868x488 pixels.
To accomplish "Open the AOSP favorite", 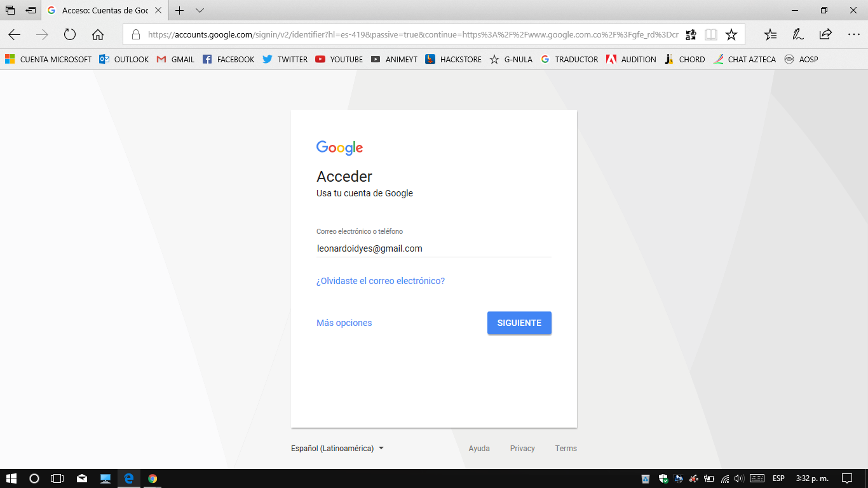I will click(801, 59).
